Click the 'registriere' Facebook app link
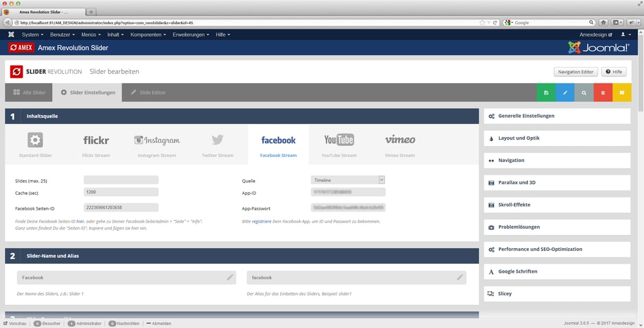This screenshot has height=328, width=644. click(261, 221)
